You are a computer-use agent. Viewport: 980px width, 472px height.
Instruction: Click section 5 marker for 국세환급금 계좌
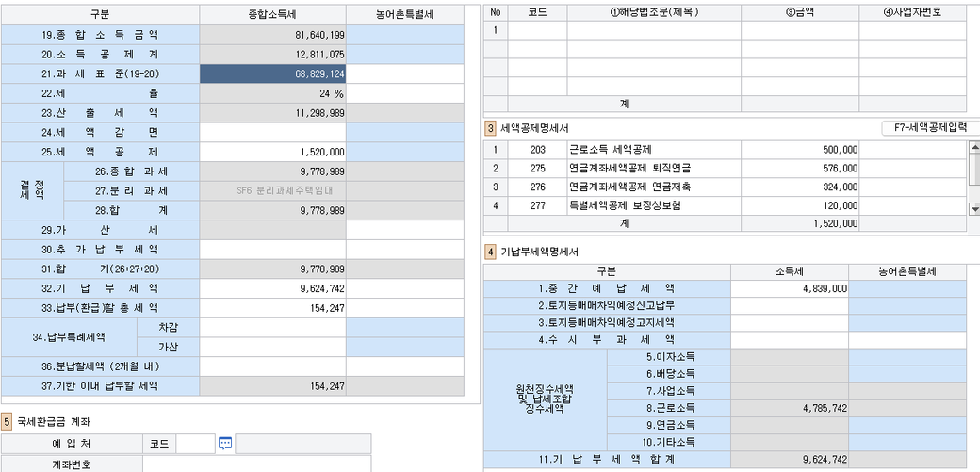(7, 420)
